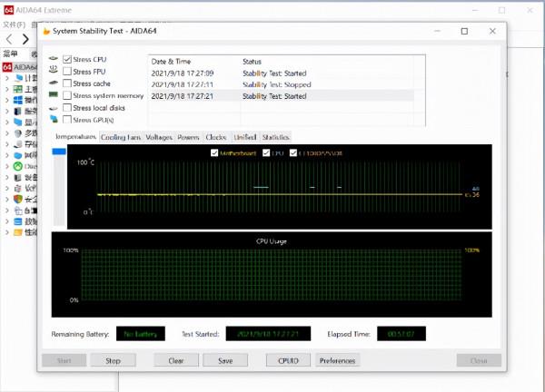Open the Statistics tab
This screenshot has height=392, width=545.
click(275, 137)
